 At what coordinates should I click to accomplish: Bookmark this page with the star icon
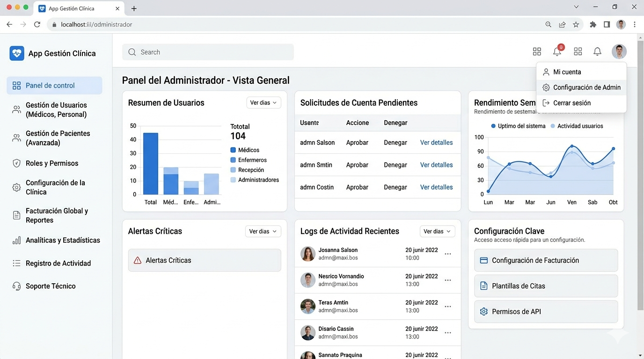click(x=576, y=24)
